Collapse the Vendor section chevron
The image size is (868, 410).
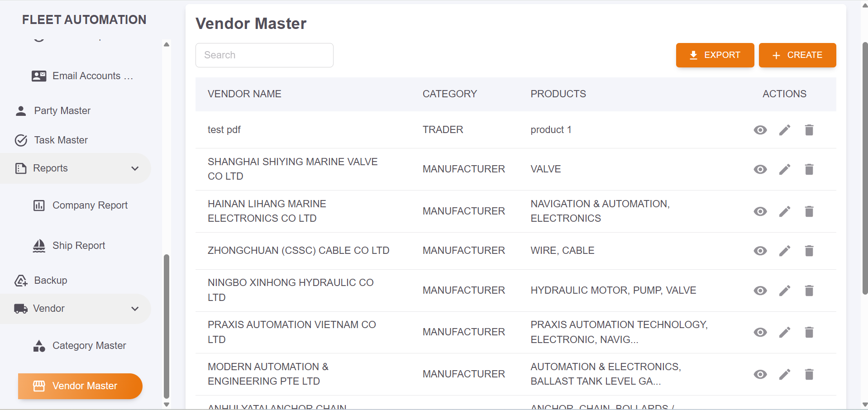tap(135, 308)
